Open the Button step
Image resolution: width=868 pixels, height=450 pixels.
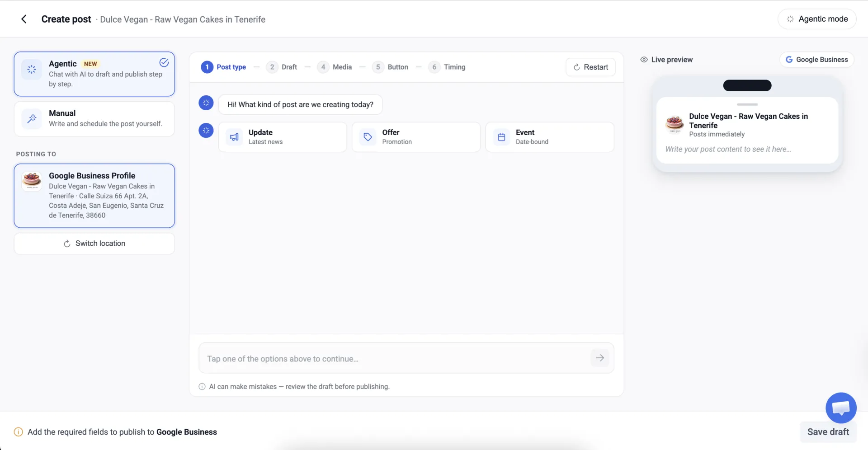390,67
